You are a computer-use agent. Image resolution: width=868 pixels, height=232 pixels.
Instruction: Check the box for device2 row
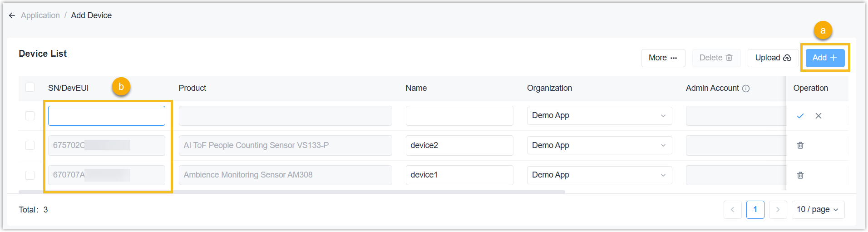coord(30,145)
